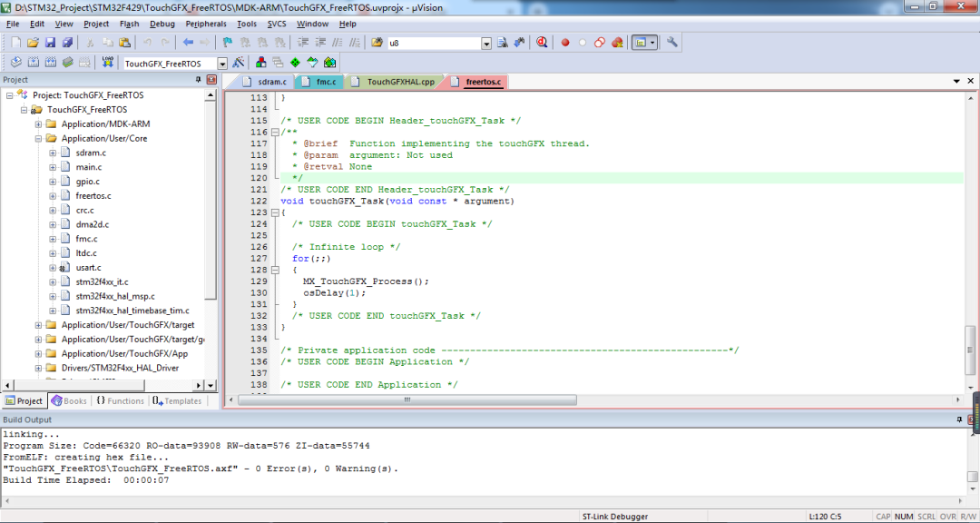Start the debug session
Viewport: 980px width, 523px height.
pos(542,43)
